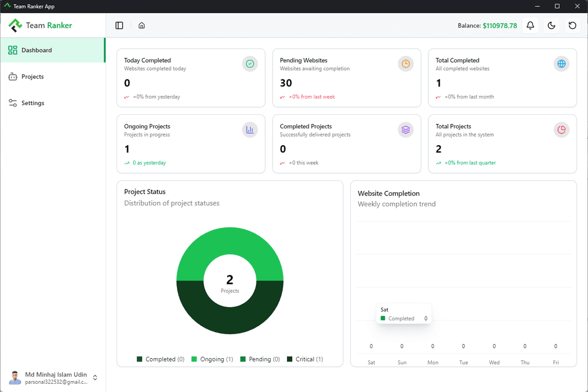This screenshot has height=392, width=588.
Task: Toggle dark mode moon icon
Action: point(551,26)
